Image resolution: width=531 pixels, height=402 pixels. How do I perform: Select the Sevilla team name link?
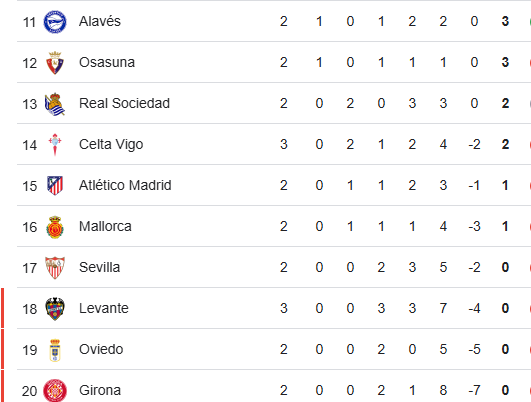coord(100,267)
